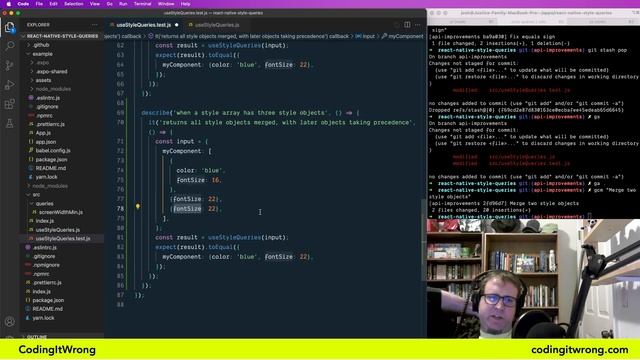Open useStyleQueries.js in explorer
Screen dimensions: 640x360
(x=58, y=230)
